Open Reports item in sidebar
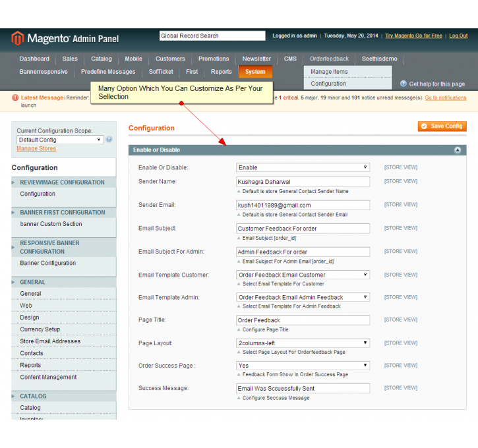The height and width of the screenshot is (448, 478). 30,365
